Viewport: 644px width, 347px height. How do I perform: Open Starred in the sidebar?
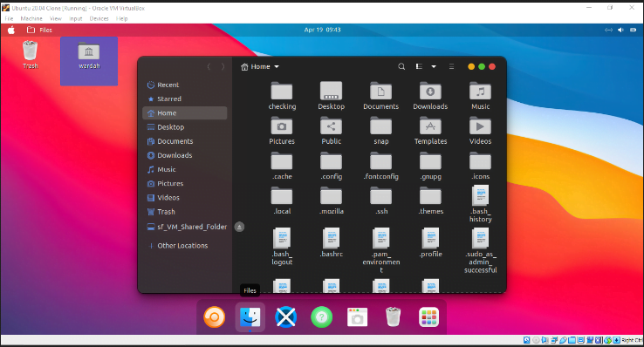[x=185, y=99]
